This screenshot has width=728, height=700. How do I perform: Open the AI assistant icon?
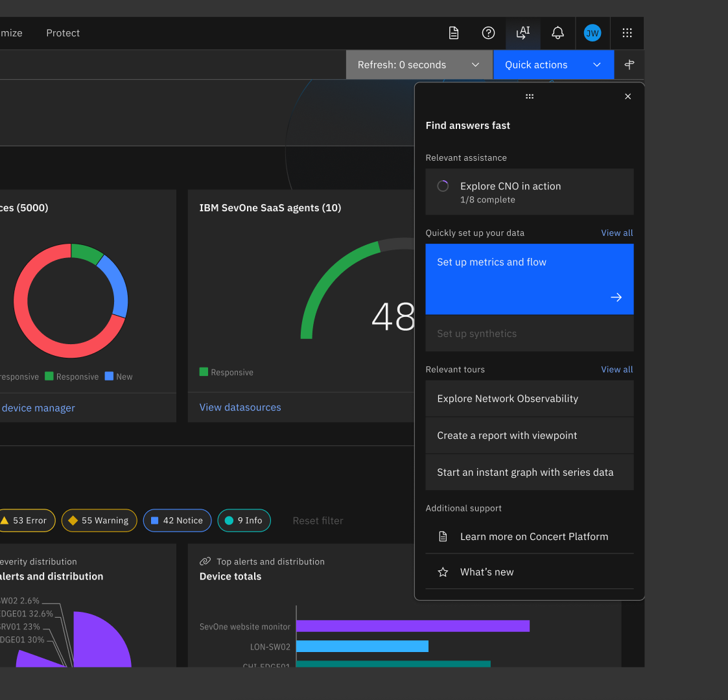[x=523, y=33]
